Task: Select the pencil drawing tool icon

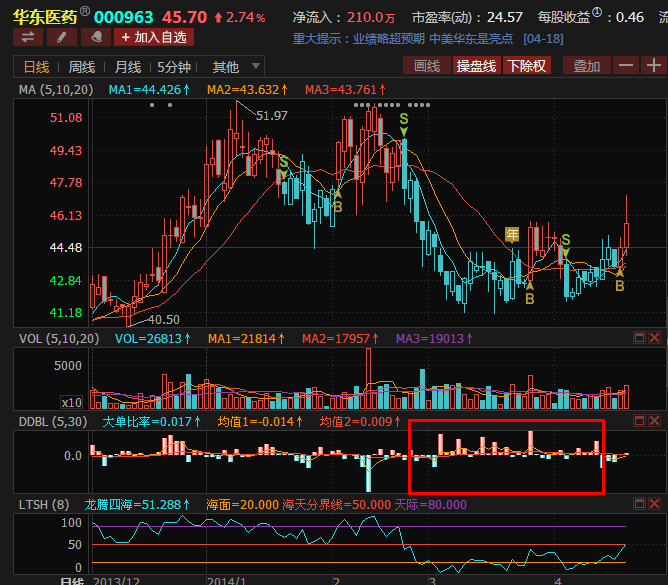Action: pyautogui.click(x=61, y=37)
